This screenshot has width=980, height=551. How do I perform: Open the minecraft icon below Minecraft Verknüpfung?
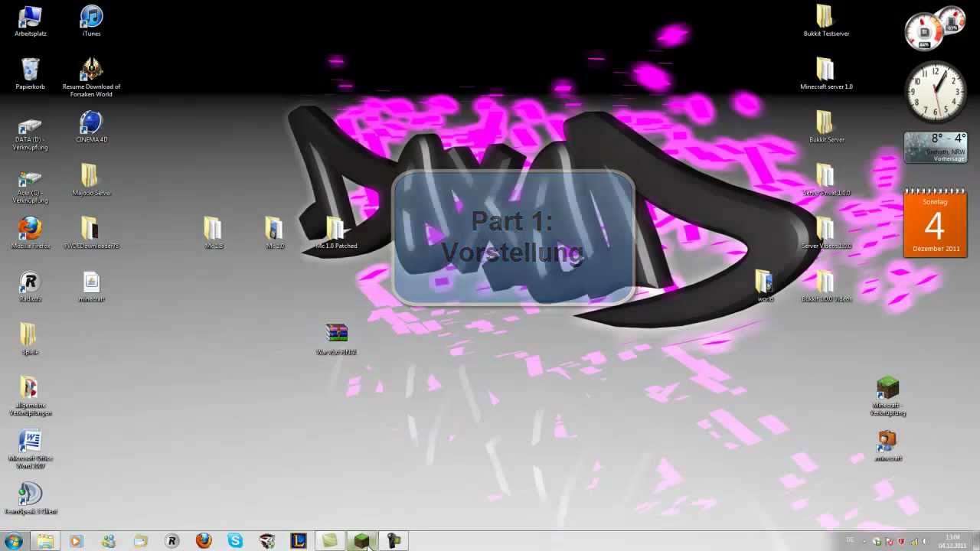[x=887, y=445]
